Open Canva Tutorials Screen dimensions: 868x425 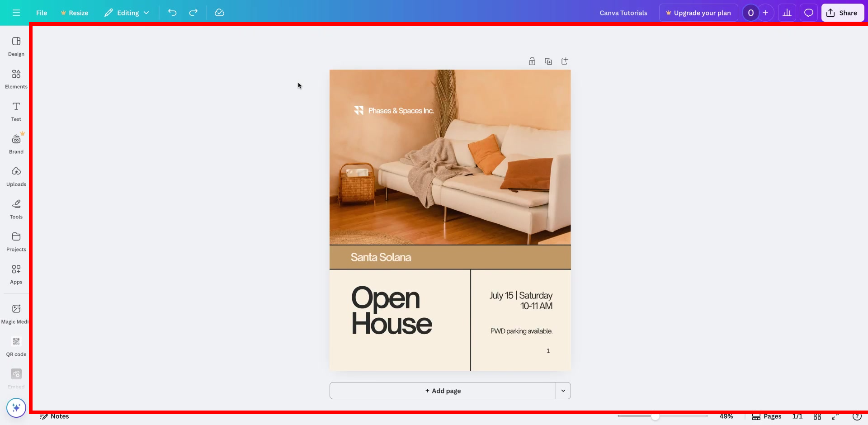(623, 13)
